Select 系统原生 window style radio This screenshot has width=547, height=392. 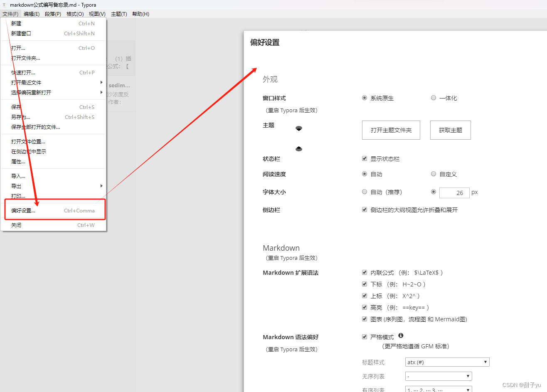click(x=365, y=98)
